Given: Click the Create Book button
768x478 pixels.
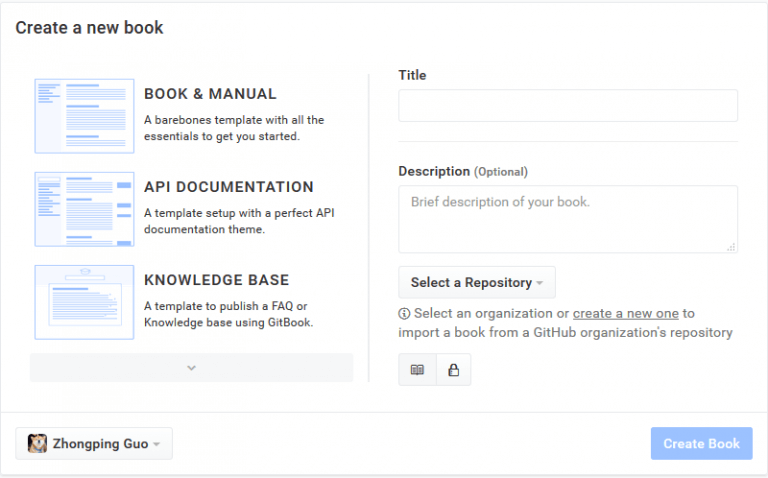Looking at the screenshot, I should point(701,443).
